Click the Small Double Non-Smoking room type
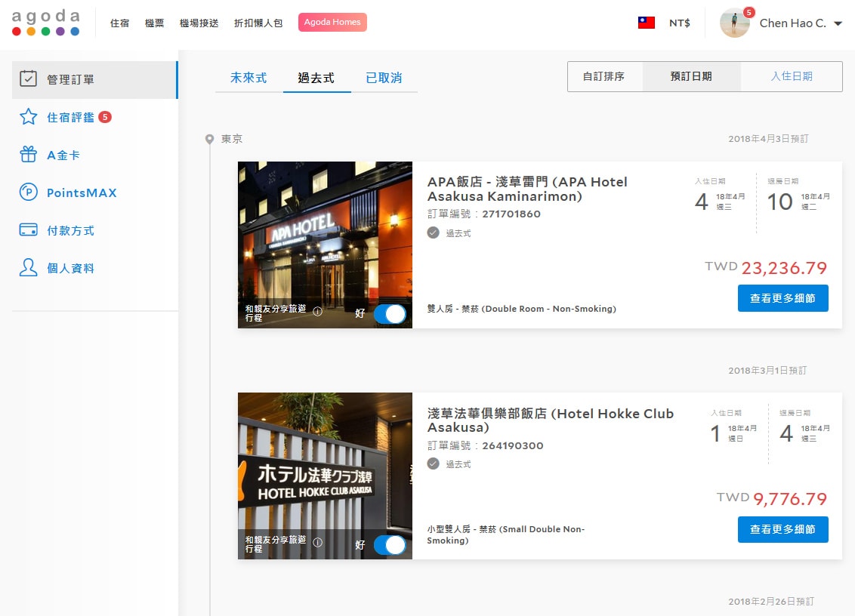855x616 pixels. pos(505,534)
